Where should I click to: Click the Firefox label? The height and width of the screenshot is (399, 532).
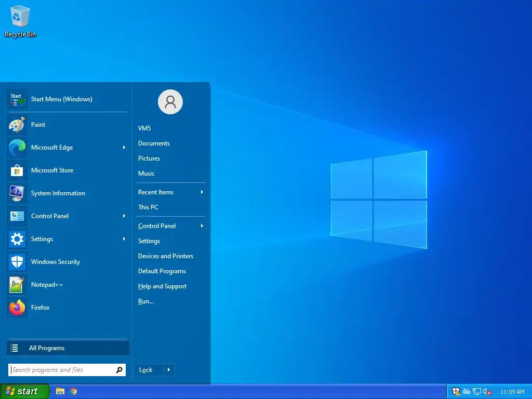pos(41,308)
